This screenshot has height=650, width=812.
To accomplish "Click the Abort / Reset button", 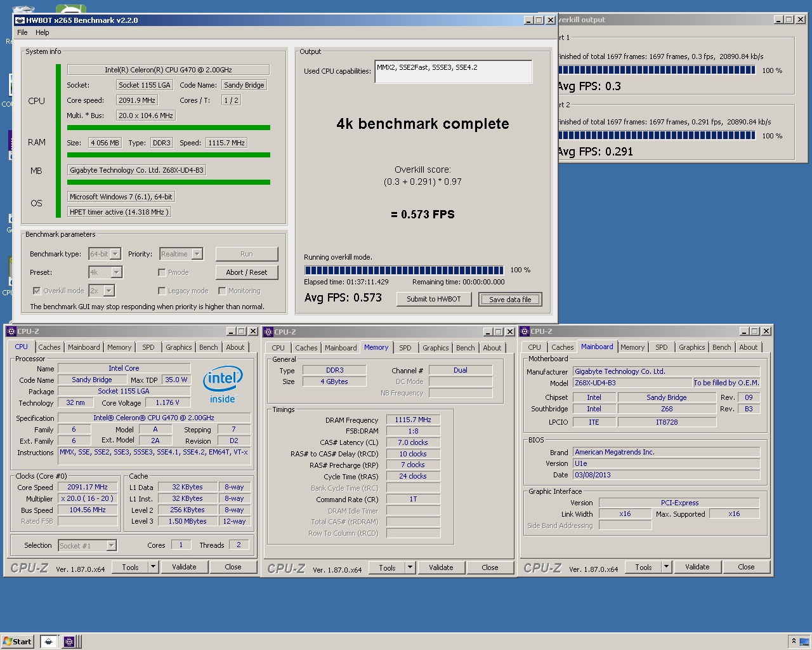I will coord(247,272).
